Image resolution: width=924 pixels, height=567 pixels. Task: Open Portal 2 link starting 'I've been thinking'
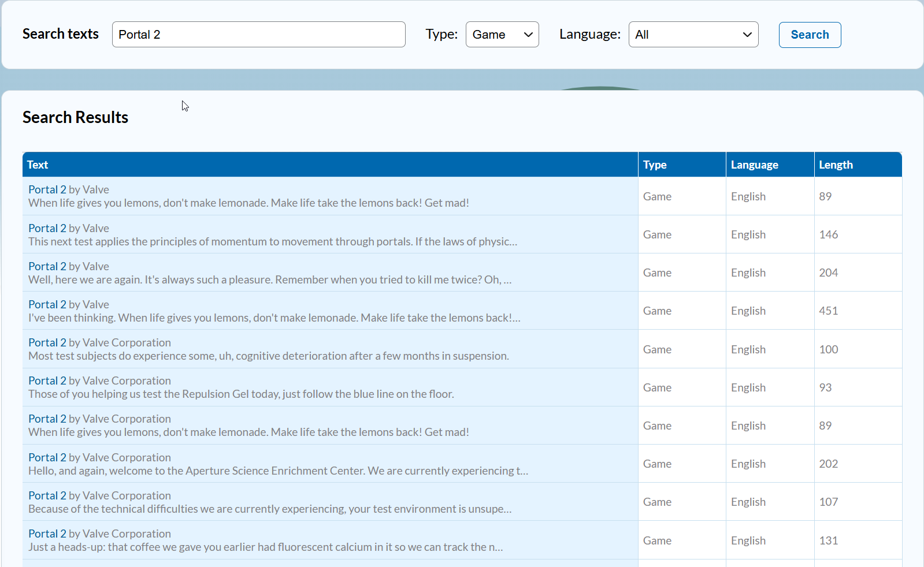pyautogui.click(x=47, y=304)
